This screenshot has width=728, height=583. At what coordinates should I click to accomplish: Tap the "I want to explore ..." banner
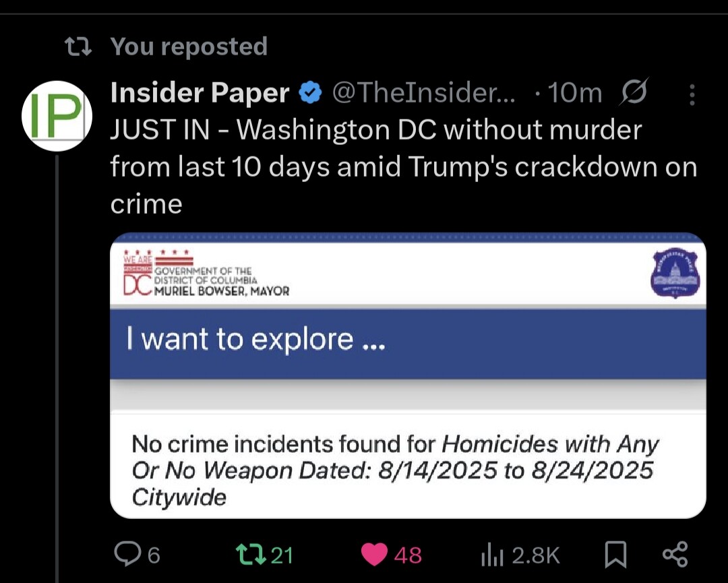click(407, 342)
